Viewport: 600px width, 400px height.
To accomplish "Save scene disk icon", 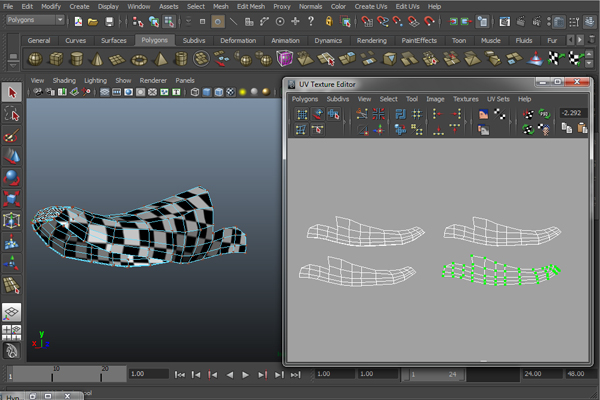I will tap(109, 22).
